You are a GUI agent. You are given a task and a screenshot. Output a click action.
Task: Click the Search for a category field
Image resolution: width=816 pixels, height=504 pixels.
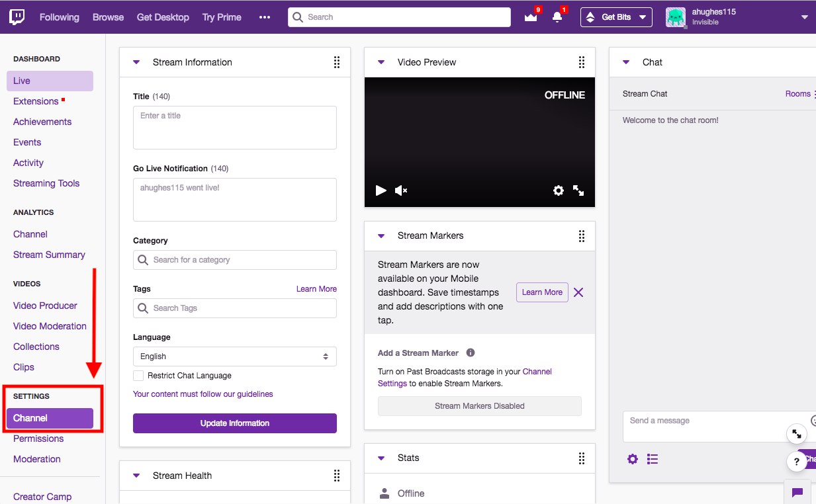(x=235, y=260)
